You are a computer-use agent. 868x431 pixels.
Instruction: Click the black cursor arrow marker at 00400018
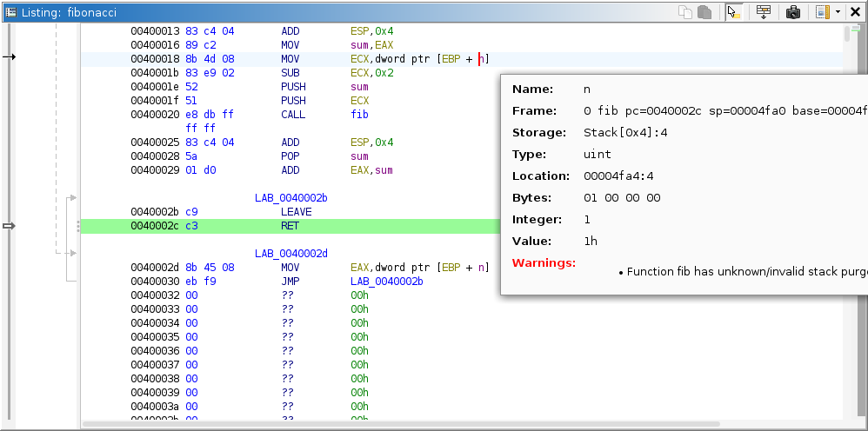pyautogui.click(x=10, y=57)
